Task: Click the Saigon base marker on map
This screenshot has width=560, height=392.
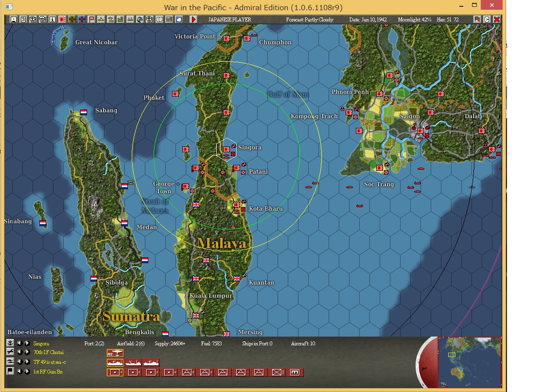Action: click(420, 131)
